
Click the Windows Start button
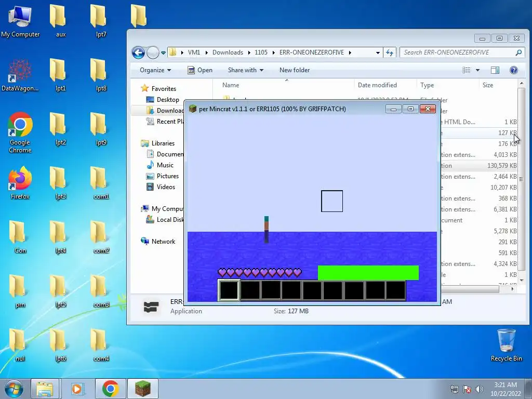click(14, 389)
